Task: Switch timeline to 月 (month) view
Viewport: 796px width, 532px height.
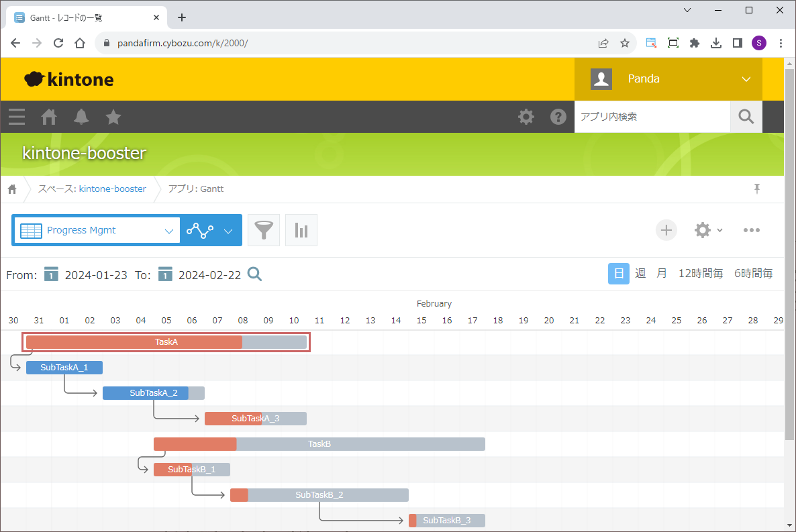Action: pyautogui.click(x=662, y=274)
